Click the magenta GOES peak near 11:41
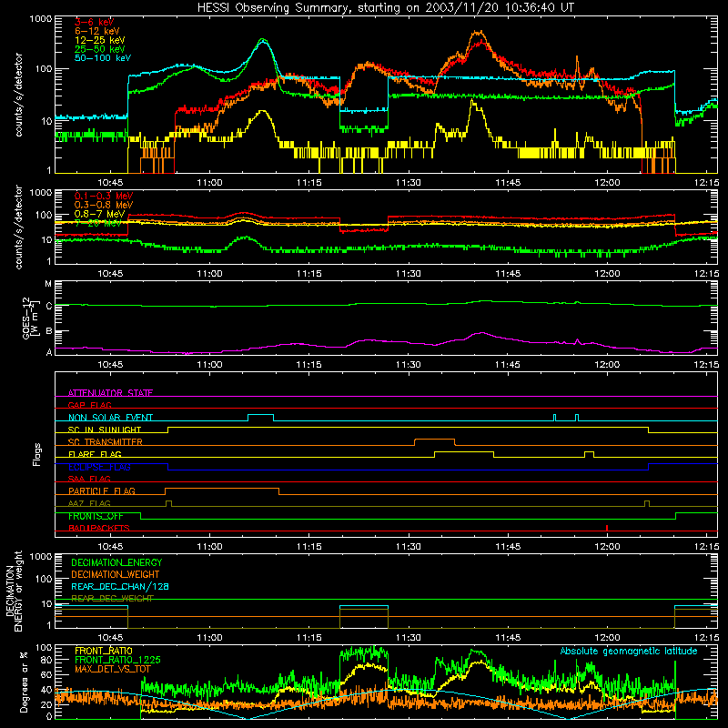728x728 pixels. (x=482, y=333)
